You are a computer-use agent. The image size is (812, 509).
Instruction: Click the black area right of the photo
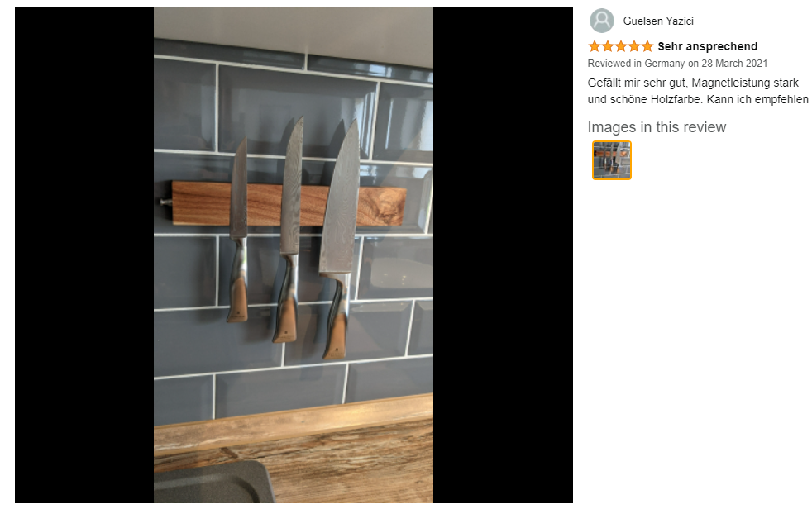503,255
